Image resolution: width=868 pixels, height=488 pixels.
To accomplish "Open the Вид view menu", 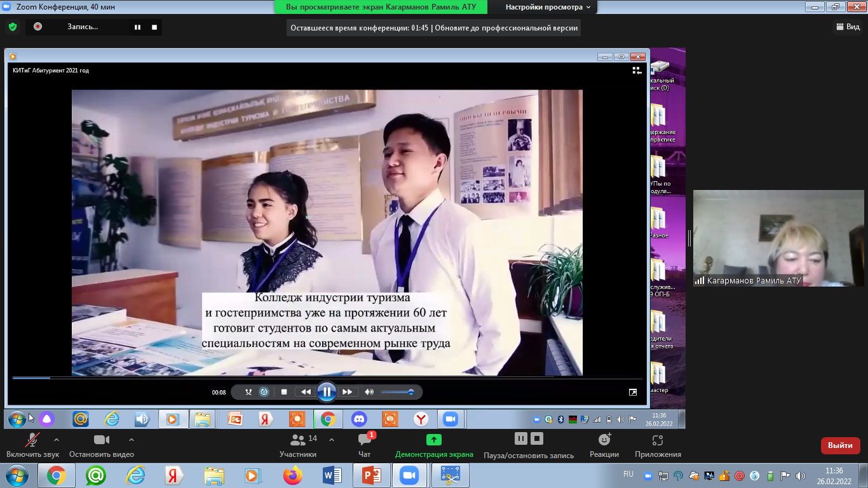I will point(848,27).
